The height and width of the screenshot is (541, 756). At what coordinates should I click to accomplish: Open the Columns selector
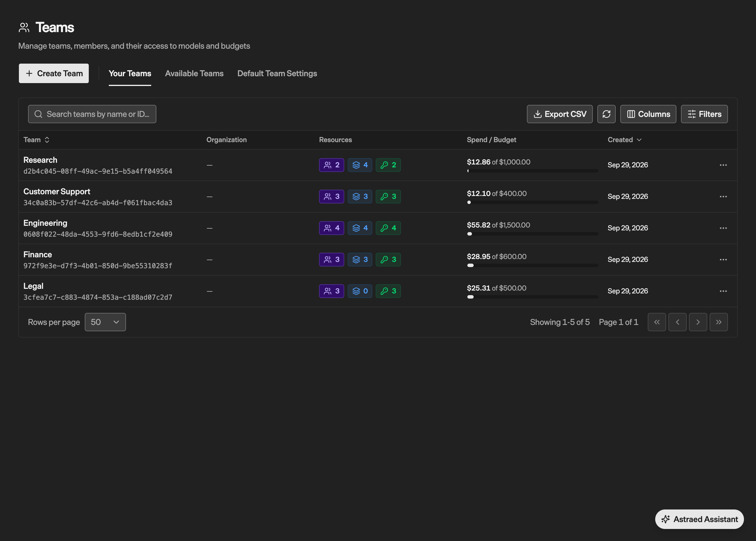648,114
